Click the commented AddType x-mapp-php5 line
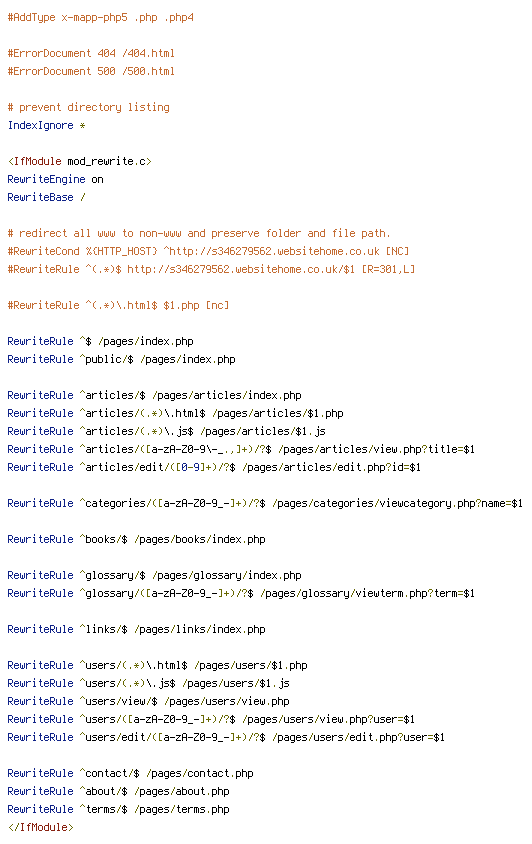 [101, 17]
